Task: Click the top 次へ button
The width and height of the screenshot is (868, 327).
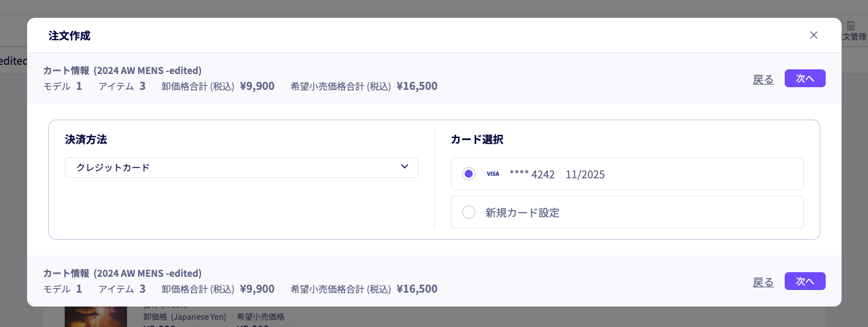Action: point(805,79)
